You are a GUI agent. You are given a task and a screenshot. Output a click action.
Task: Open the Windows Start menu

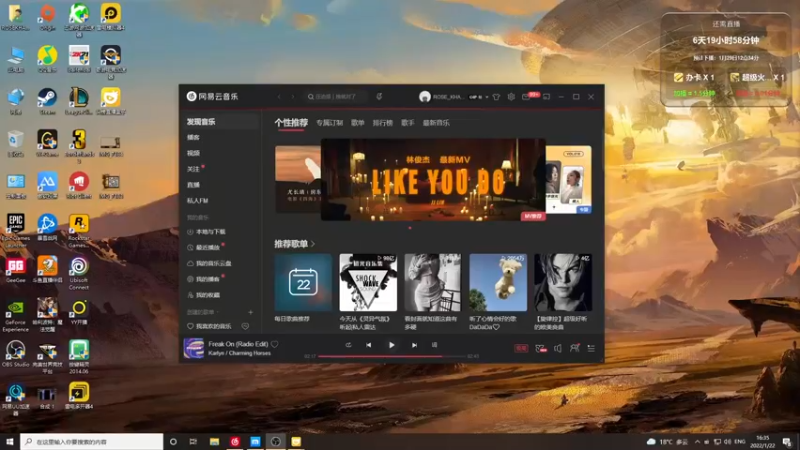point(9,441)
